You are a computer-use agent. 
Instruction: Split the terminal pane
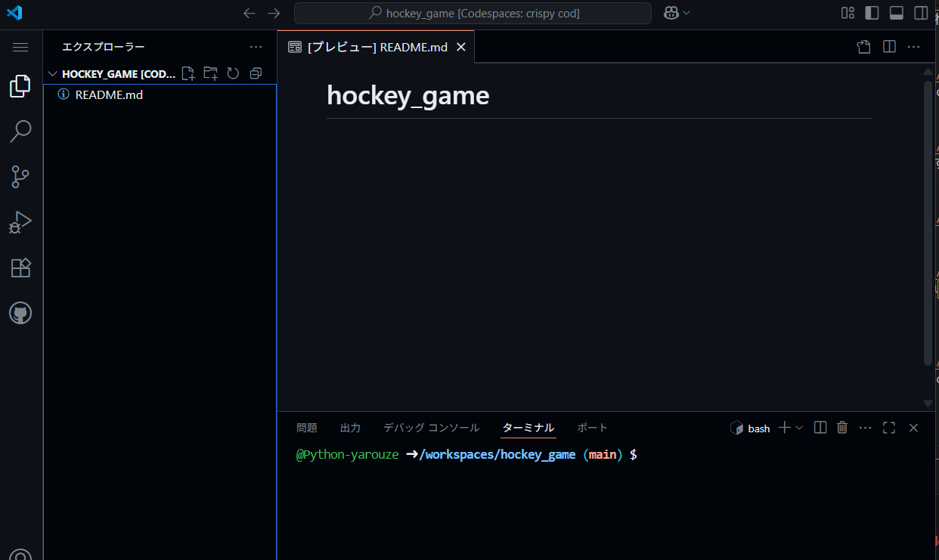tap(820, 428)
